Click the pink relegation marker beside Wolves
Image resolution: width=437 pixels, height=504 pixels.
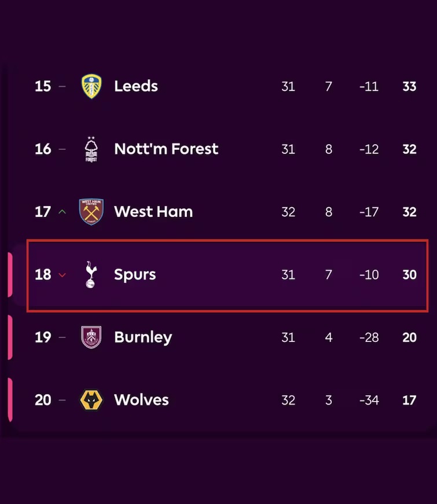pos(10,400)
